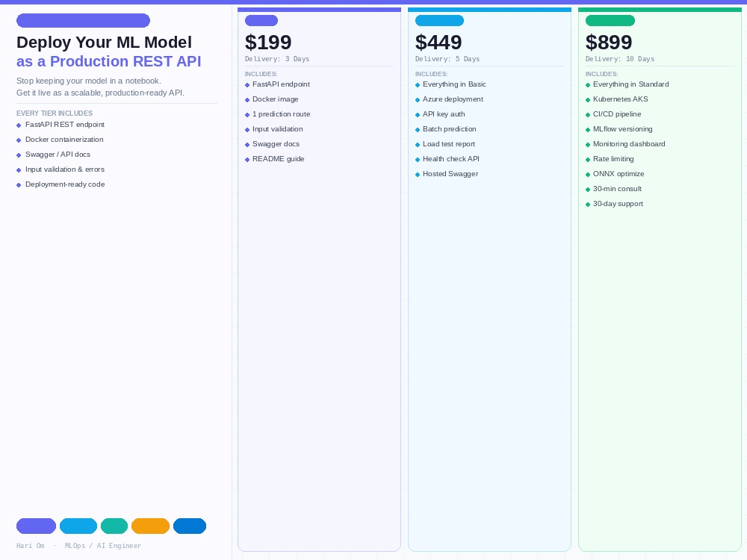
Task: Select the dark blue pill tag at bottom left
Action: click(190, 526)
